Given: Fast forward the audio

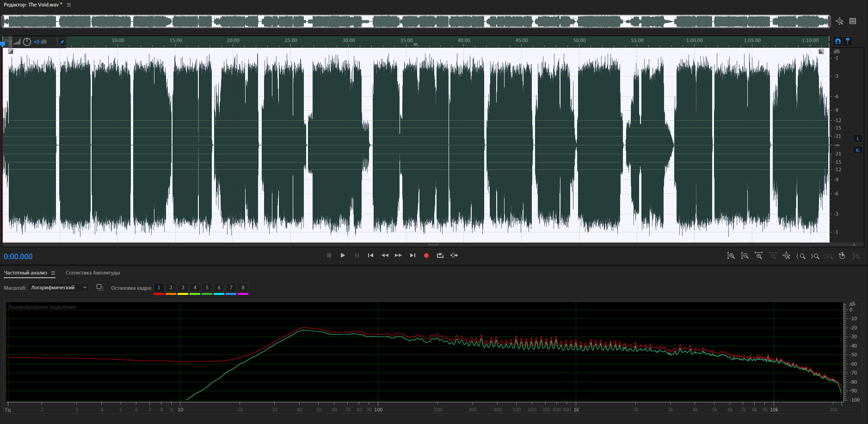Looking at the screenshot, I should [398, 256].
